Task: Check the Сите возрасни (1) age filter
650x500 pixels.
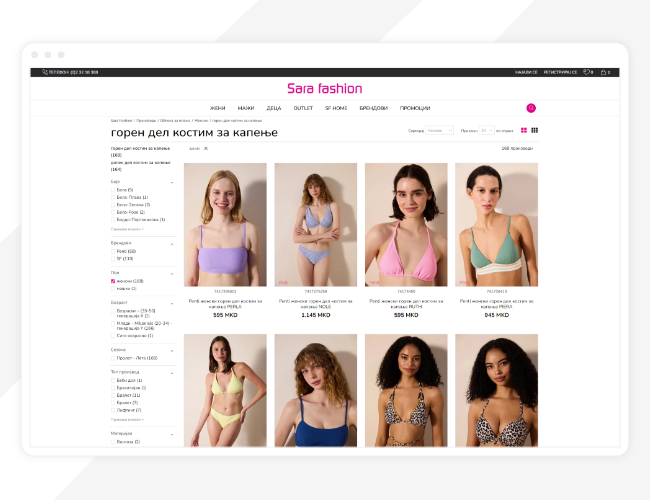Action: 113,336
